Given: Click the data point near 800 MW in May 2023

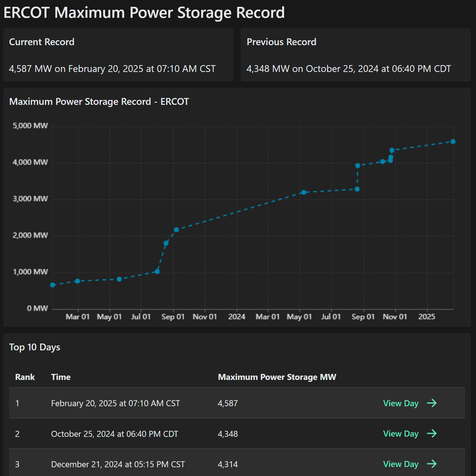Looking at the screenshot, I should coord(119,279).
